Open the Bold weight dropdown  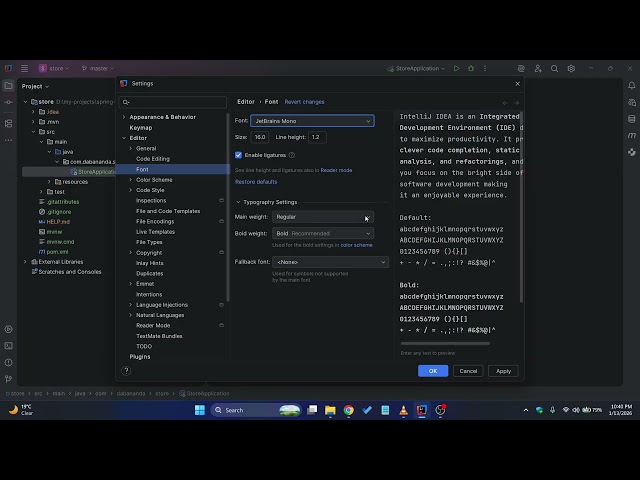click(x=323, y=233)
